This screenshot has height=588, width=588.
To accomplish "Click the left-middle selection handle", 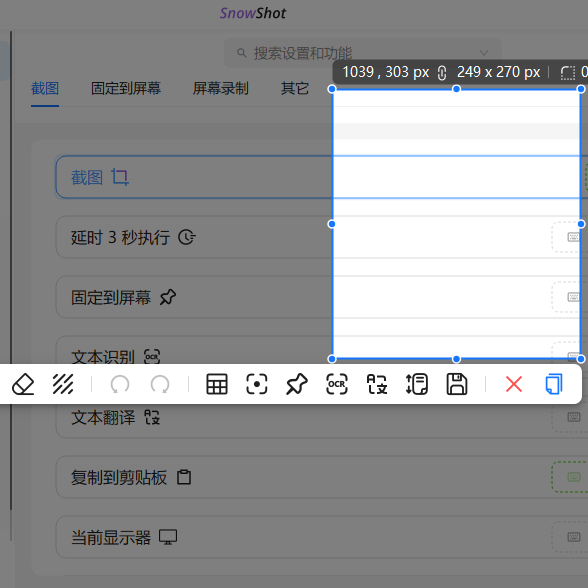I will 332,224.
